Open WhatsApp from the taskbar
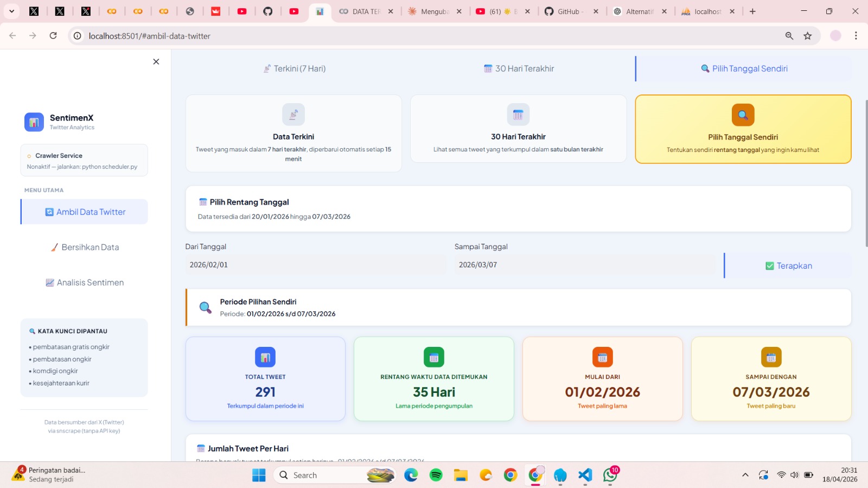 [610, 475]
